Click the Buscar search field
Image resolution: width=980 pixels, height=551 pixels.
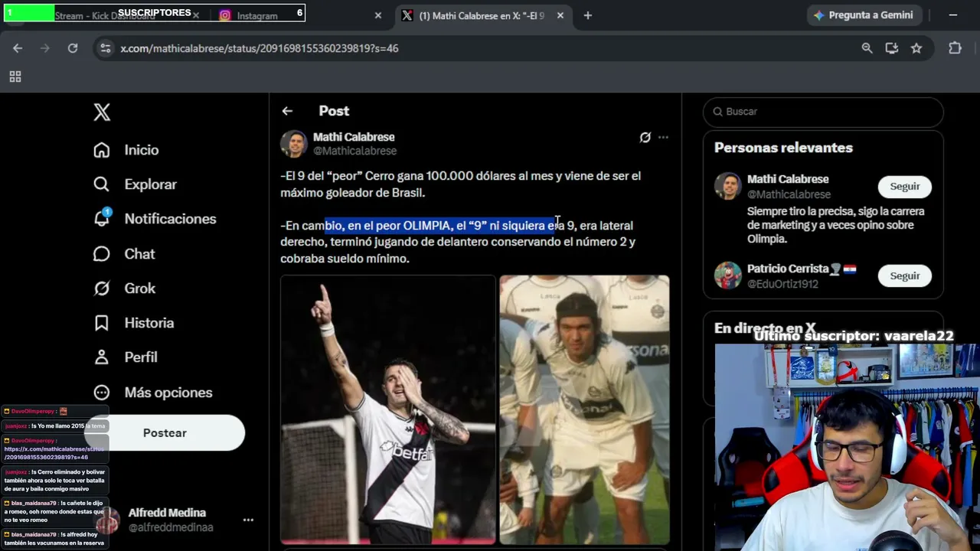tap(823, 112)
